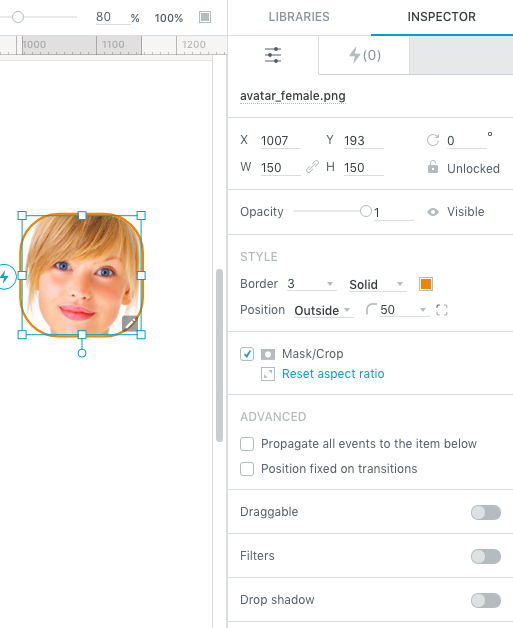
Task: Click the link aspect ratio chain icon
Action: (x=312, y=167)
